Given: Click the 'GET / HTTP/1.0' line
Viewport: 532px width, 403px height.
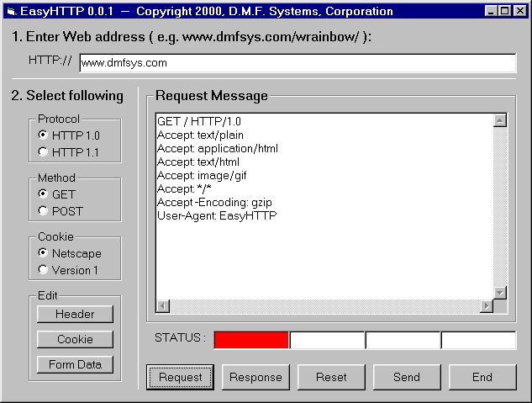Looking at the screenshot, I should point(199,121).
